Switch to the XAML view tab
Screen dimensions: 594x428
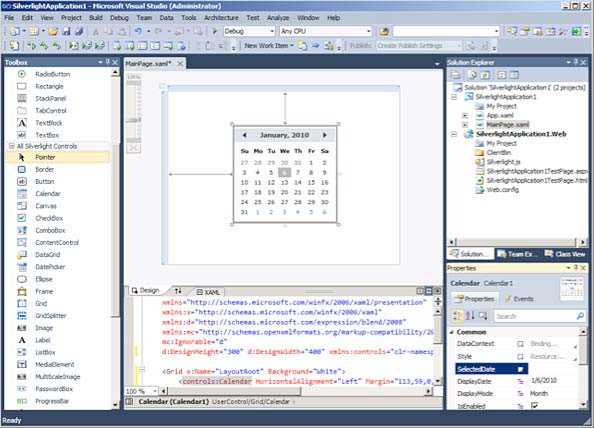tap(209, 292)
